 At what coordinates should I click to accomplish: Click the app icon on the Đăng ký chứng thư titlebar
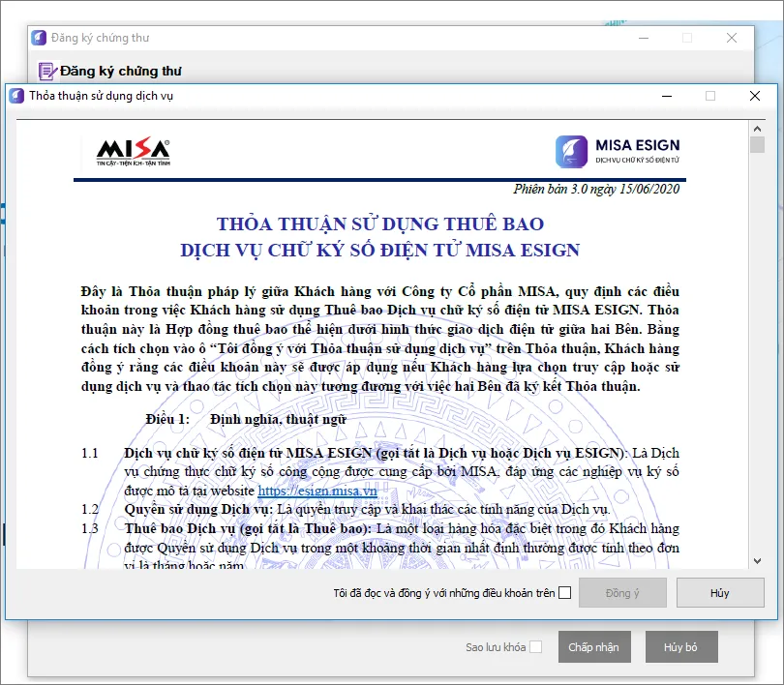[38, 37]
